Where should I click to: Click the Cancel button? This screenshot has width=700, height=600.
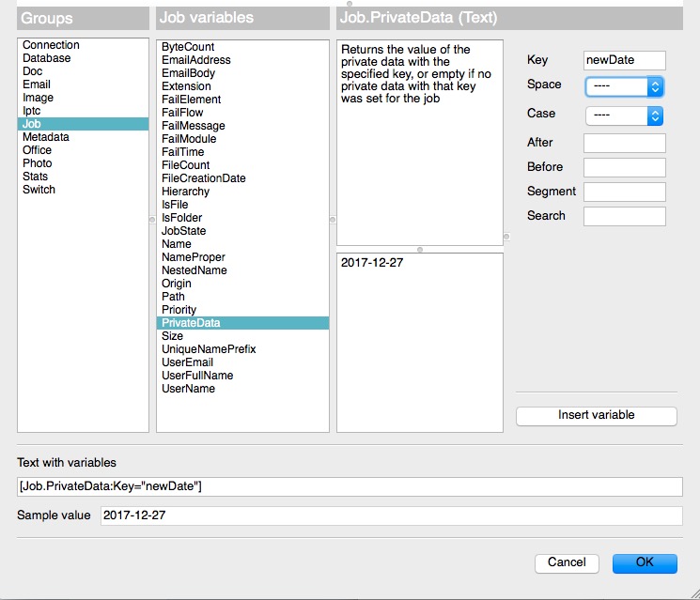pyautogui.click(x=567, y=563)
